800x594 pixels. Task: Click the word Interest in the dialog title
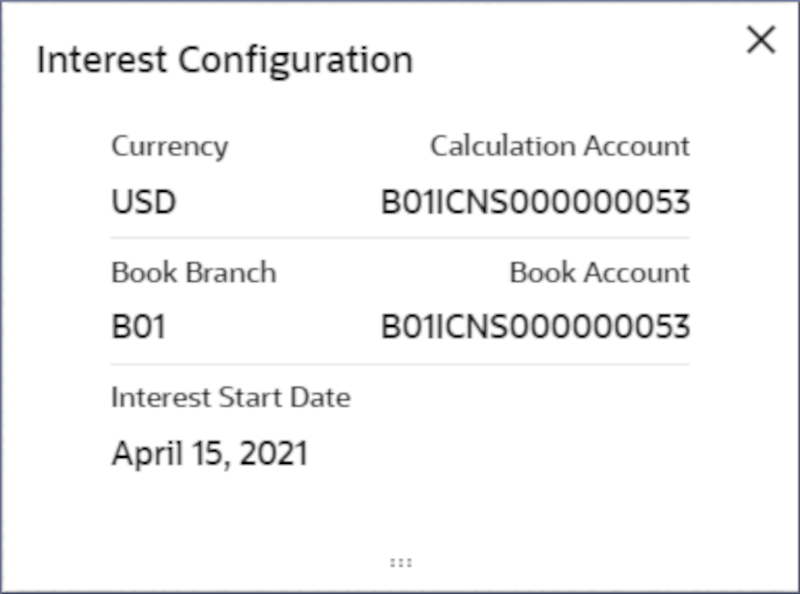(x=103, y=60)
